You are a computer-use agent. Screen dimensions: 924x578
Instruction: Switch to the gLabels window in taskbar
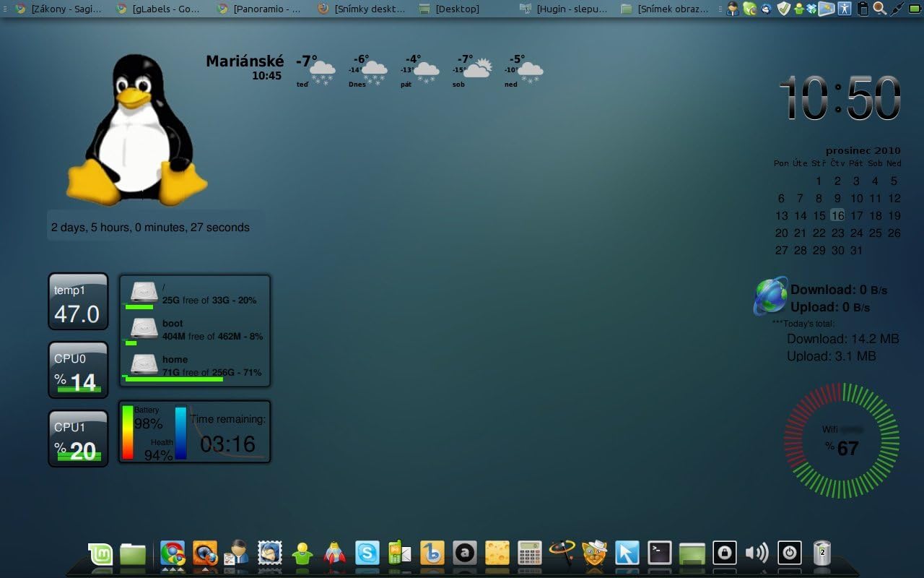tap(159, 9)
